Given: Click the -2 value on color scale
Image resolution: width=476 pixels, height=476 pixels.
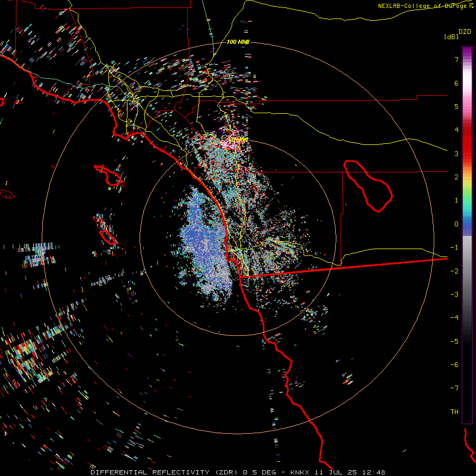Looking at the screenshot, I should pos(454,271).
